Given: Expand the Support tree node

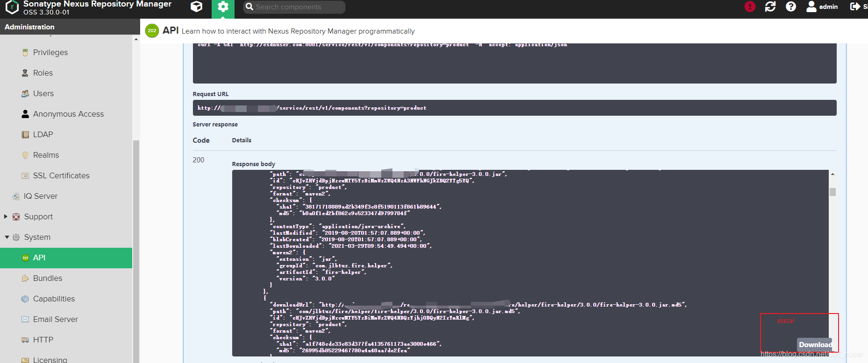Looking at the screenshot, I should coord(6,216).
